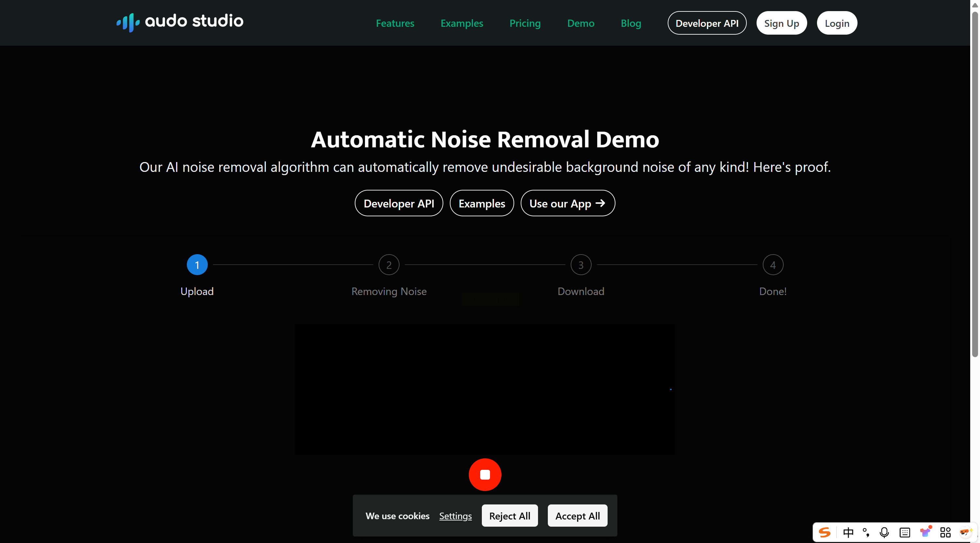Viewport: 980px width, 543px height.
Task: Open the IME skin shirt icon
Action: tap(925, 532)
